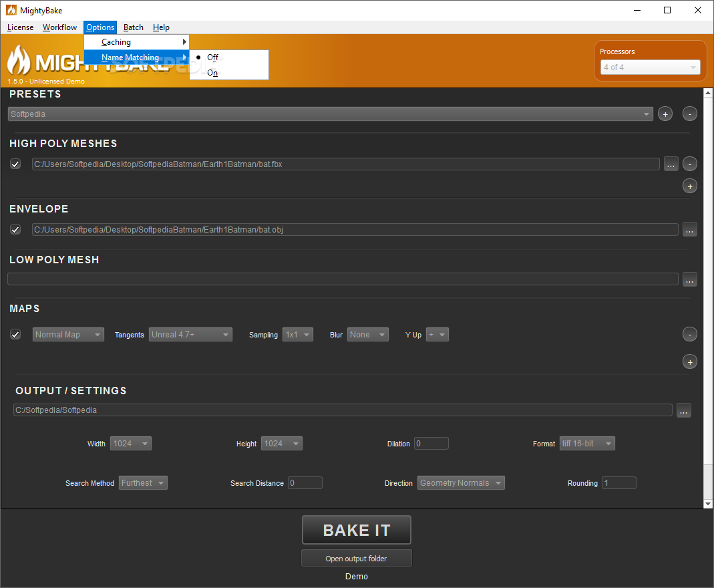Open the Y Up dropdown
Screen dimensions: 714x588
pos(437,335)
